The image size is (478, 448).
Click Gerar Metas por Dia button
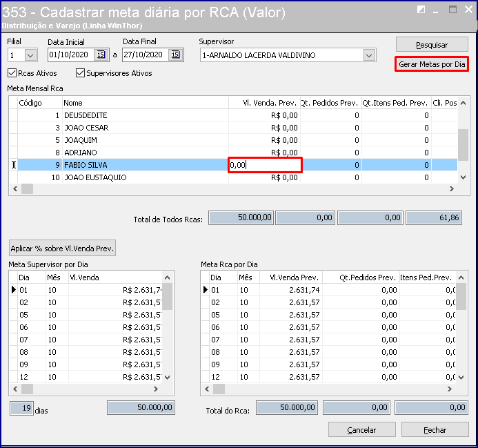pos(432,64)
